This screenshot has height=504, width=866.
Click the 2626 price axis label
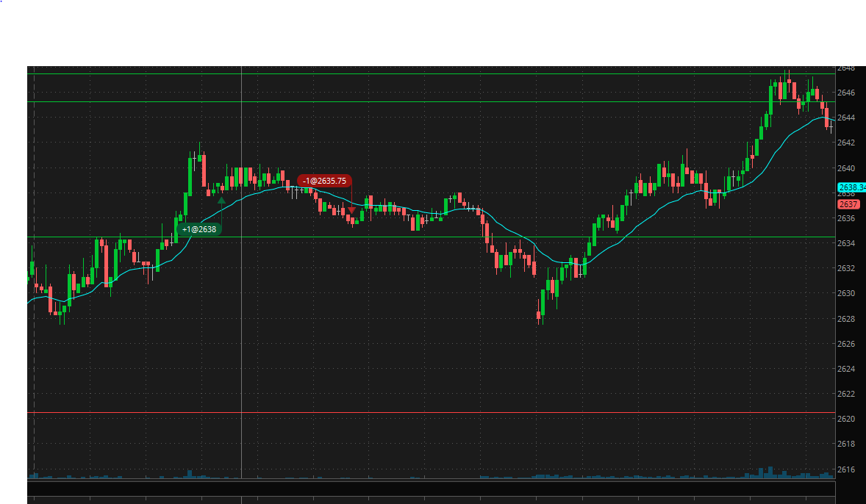coord(846,343)
